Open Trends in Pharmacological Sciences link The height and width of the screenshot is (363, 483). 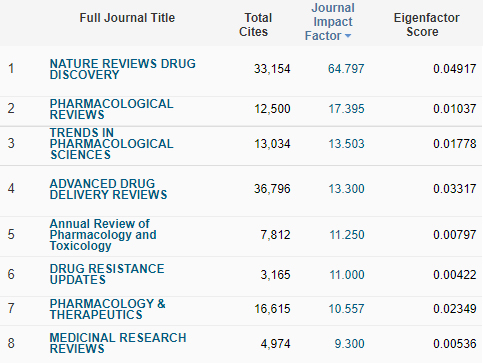pyautogui.click(x=112, y=144)
